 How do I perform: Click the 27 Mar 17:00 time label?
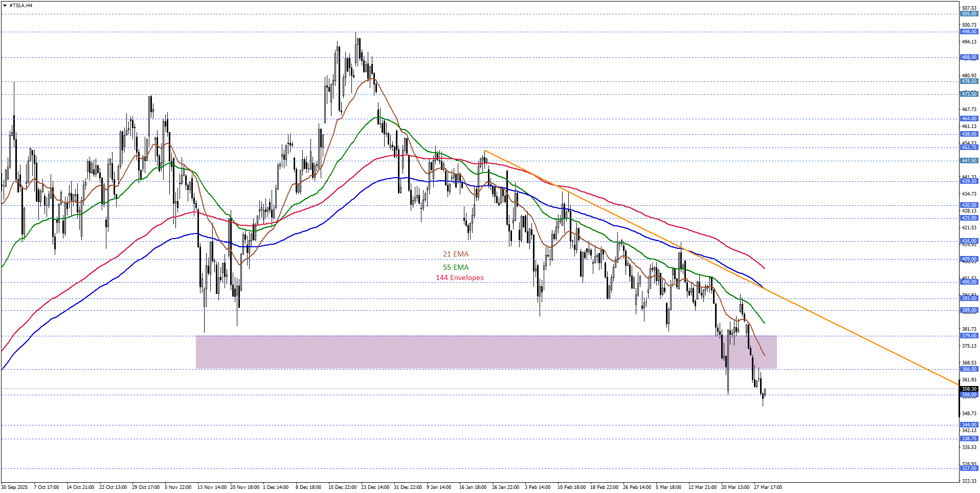(x=767, y=487)
